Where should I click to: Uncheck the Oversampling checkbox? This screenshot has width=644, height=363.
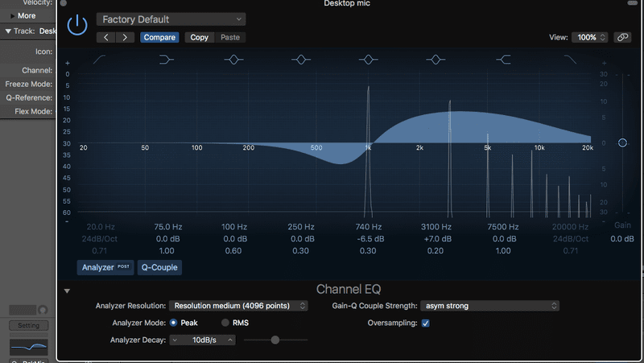coord(426,324)
